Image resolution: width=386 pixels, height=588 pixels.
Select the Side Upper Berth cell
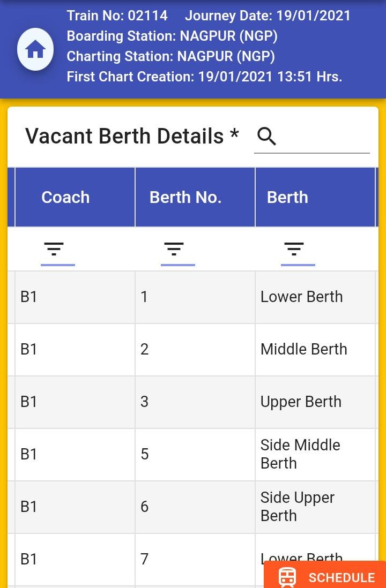[x=298, y=507]
